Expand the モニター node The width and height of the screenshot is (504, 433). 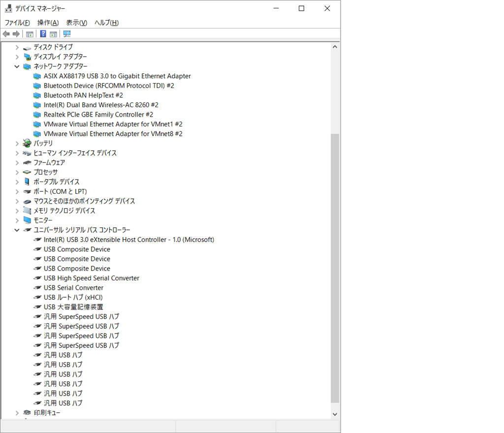tap(17, 220)
